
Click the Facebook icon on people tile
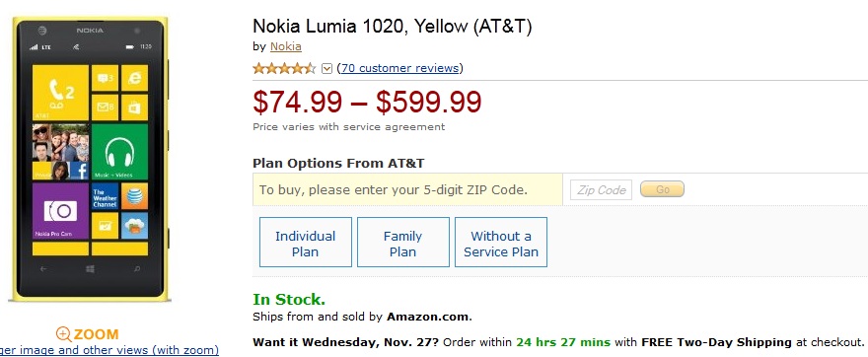point(80,171)
